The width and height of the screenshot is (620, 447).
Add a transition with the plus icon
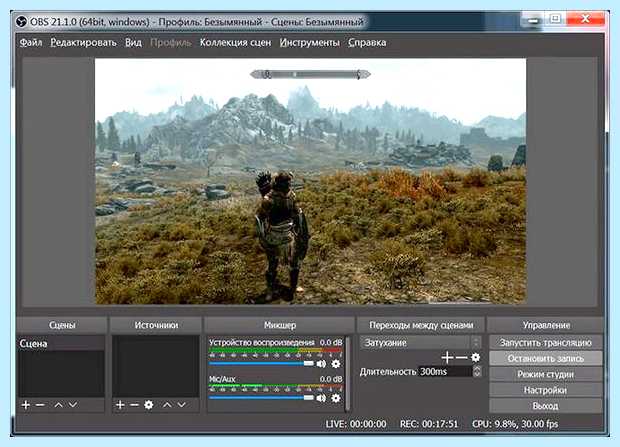click(x=447, y=358)
